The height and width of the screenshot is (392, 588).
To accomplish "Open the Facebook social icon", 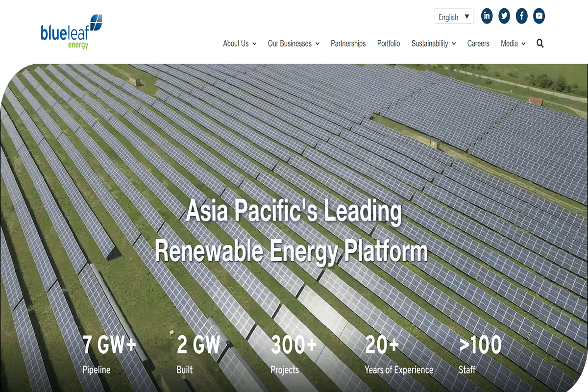I will 522,16.
